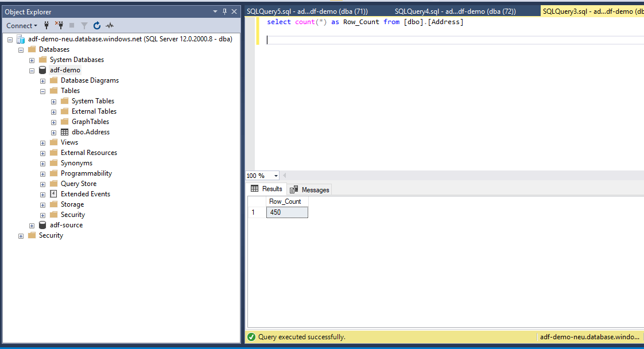Refresh the Object Explorer tree
This screenshot has width=644, height=349.
click(x=97, y=25)
